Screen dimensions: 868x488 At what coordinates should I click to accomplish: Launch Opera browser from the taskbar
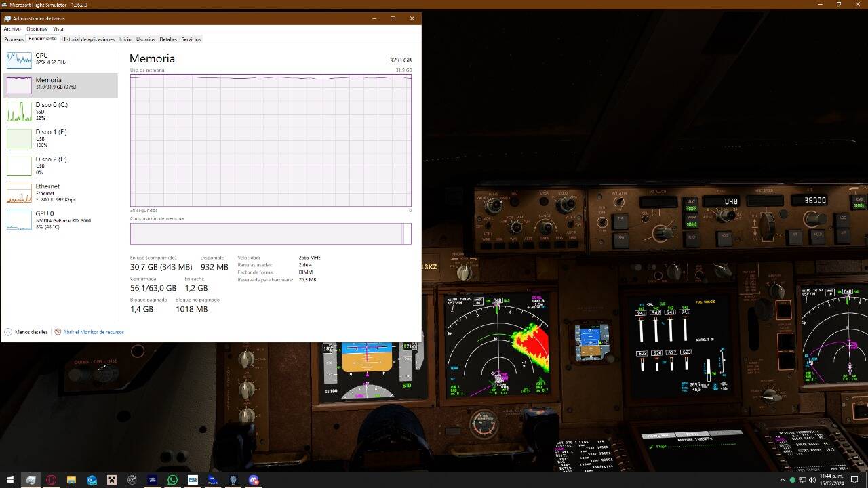click(50, 480)
